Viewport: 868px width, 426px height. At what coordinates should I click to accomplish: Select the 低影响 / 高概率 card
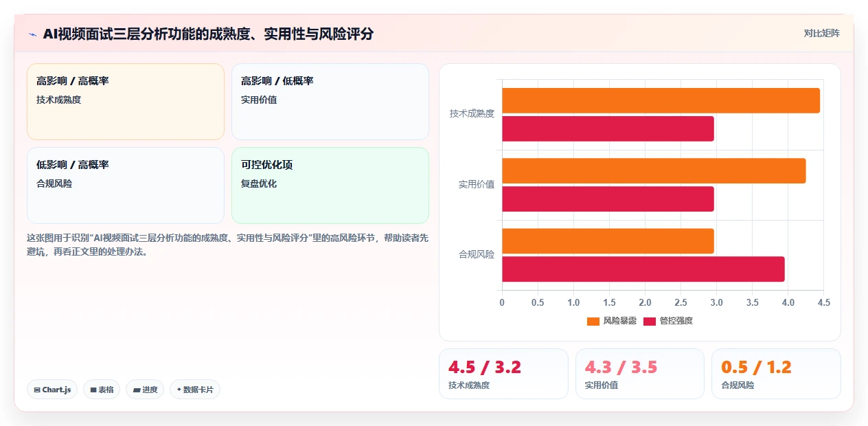point(126,186)
